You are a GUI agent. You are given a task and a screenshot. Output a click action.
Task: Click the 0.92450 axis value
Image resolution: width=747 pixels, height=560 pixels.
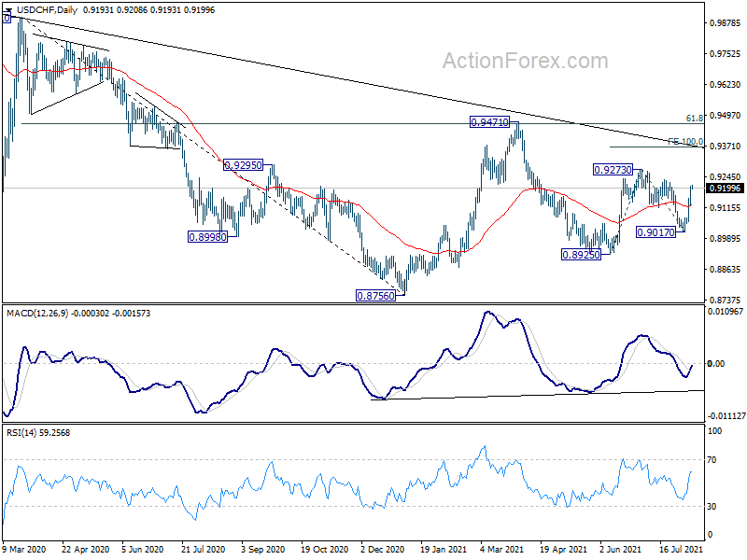point(726,177)
